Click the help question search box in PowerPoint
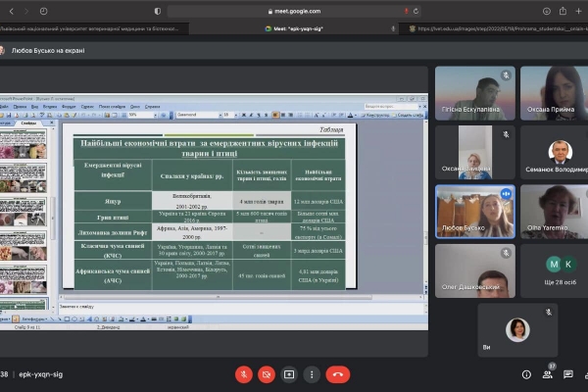 pyautogui.click(x=391, y=107)
